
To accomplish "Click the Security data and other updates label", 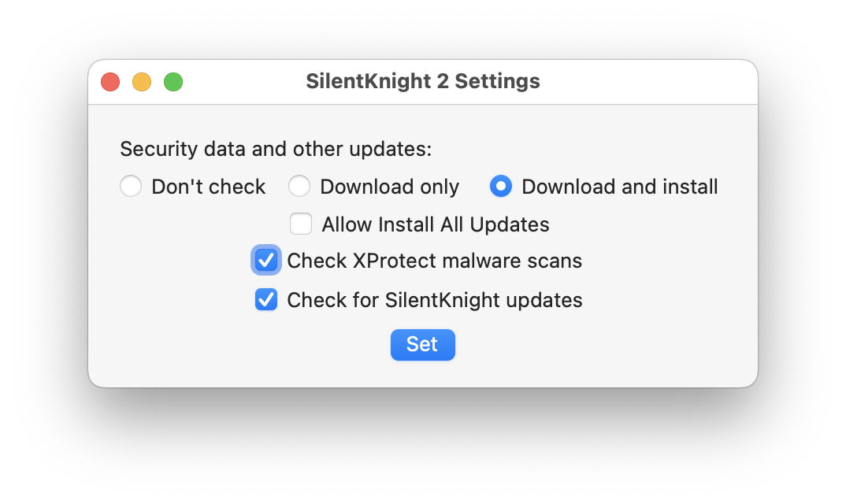I will tap(276, 149).
